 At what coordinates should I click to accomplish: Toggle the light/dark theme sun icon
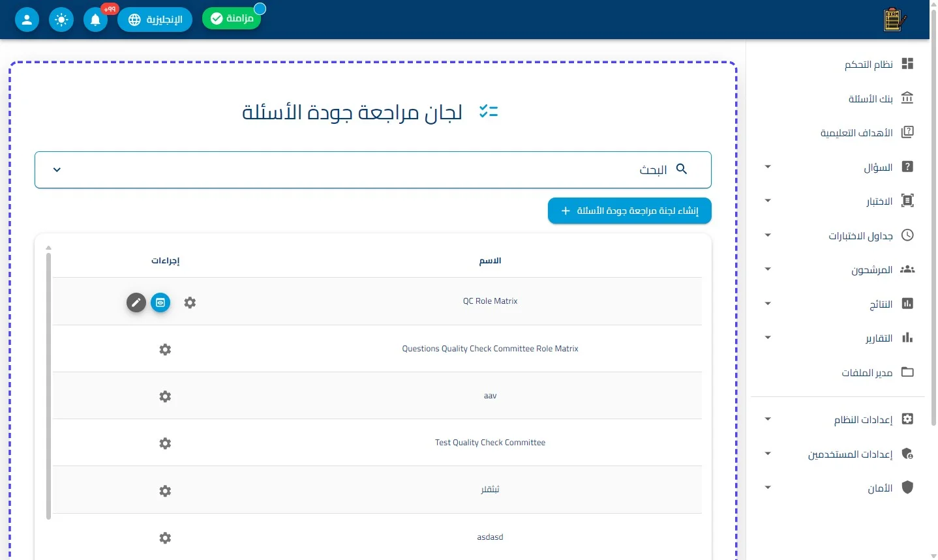pyautogui.click(x=61, y=20)
